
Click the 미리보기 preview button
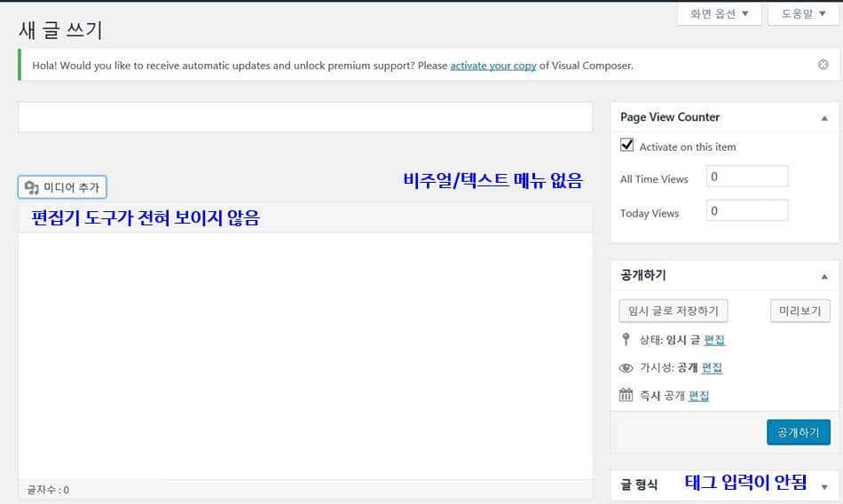(800, 311)
